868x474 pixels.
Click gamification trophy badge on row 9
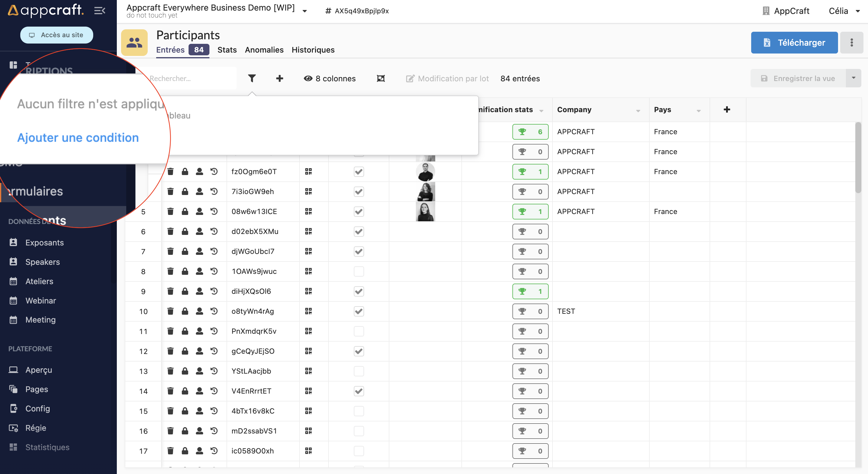pos(530,291)
